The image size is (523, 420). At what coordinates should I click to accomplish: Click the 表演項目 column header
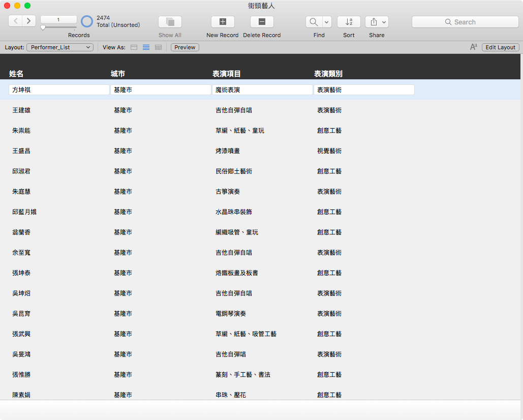pos(227,74)
